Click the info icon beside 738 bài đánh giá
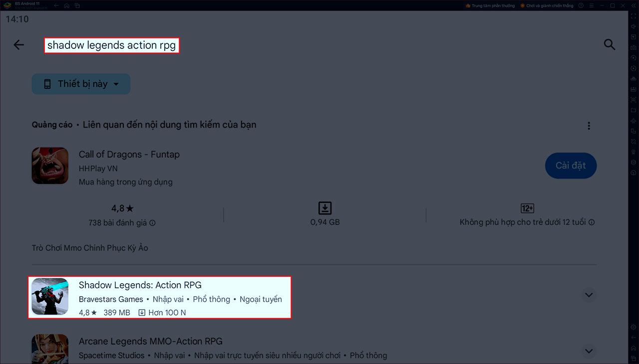This screenshot has width=639, height=364. [152, 223]
